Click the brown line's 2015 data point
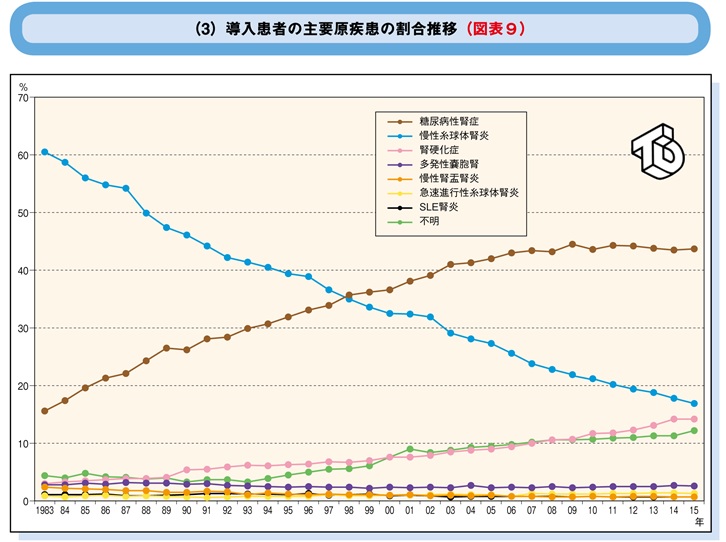Image resolution: width=726 pixels, height=542 pixels. click(694, 249)
